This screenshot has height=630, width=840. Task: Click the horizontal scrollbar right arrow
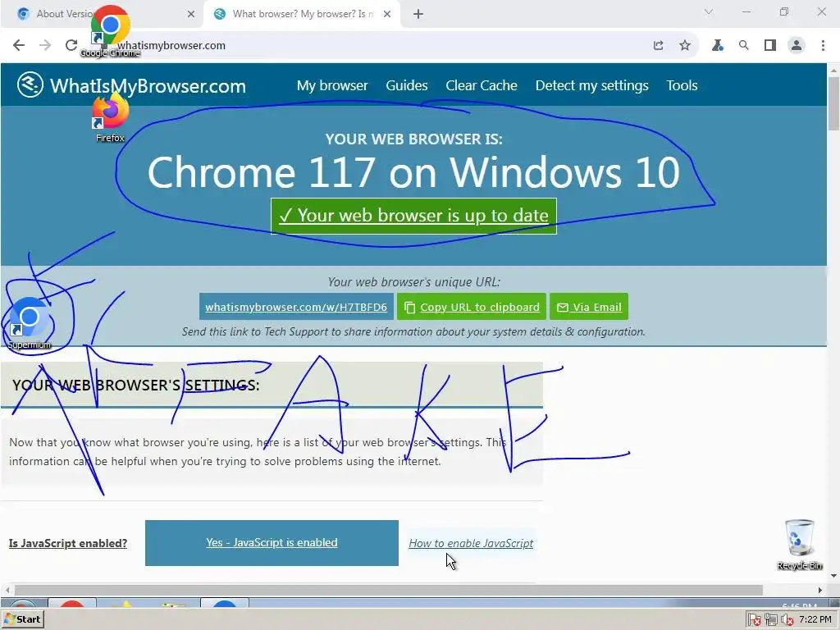coord(820,590)
